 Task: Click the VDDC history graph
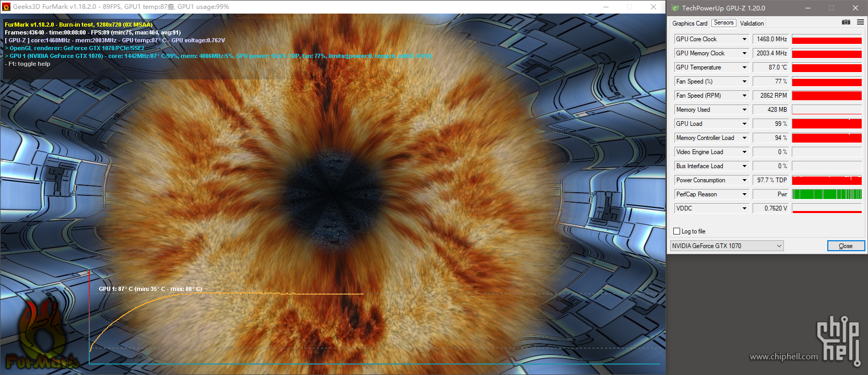tap(827, 208)
